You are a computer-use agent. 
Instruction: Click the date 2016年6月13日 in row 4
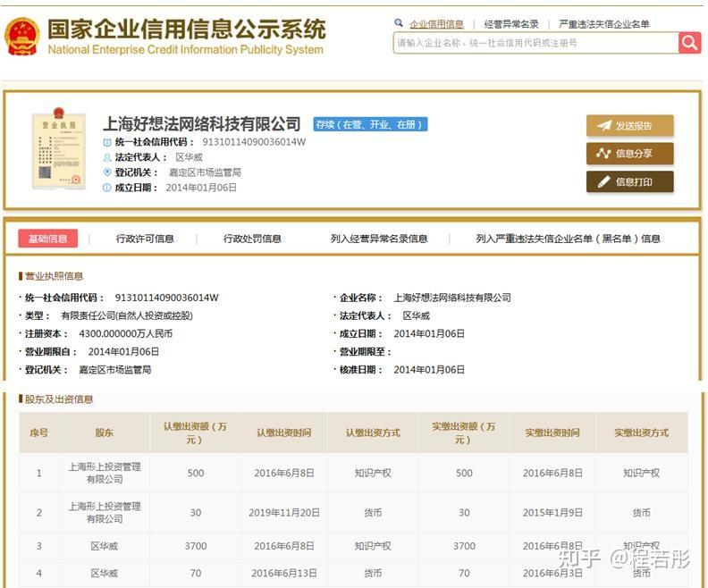[284, 573]
